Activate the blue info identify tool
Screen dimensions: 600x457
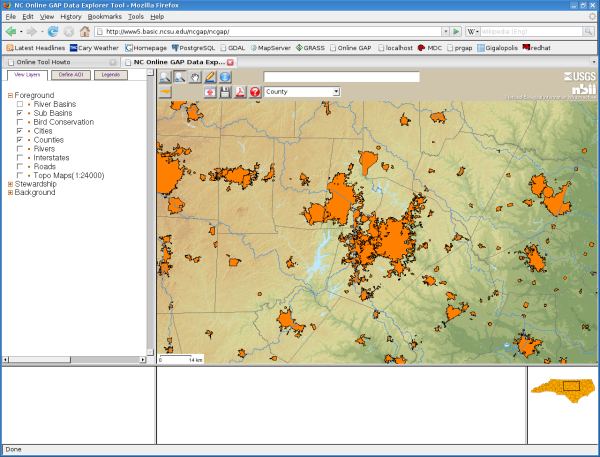(x=225, y=77)
